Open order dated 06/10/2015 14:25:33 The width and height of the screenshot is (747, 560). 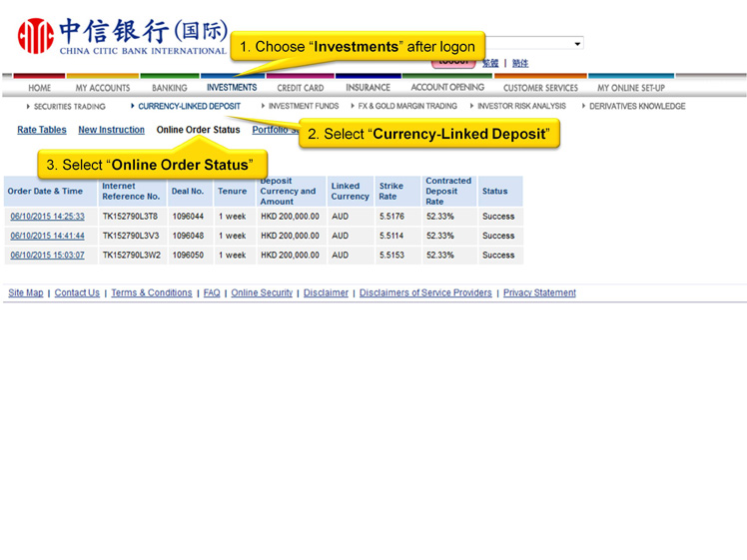(x=47, y=217)
